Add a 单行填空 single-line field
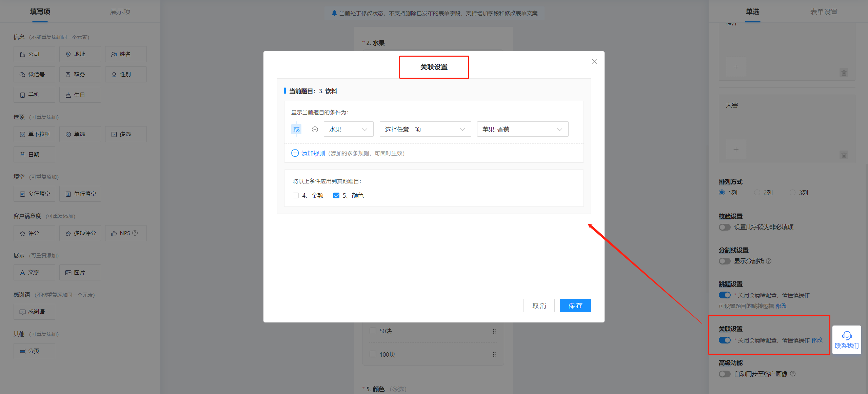This screenshot has height=394, width=868. click(x=80, y=194)
